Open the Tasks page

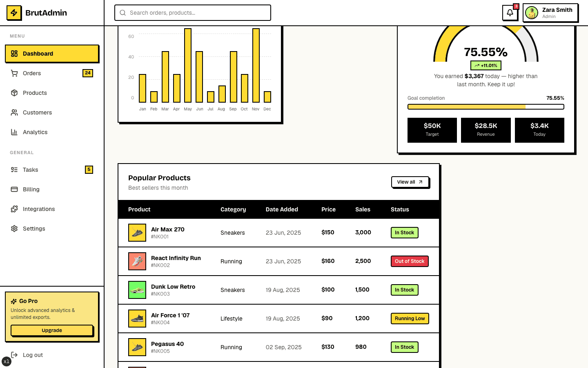[52, 170]
